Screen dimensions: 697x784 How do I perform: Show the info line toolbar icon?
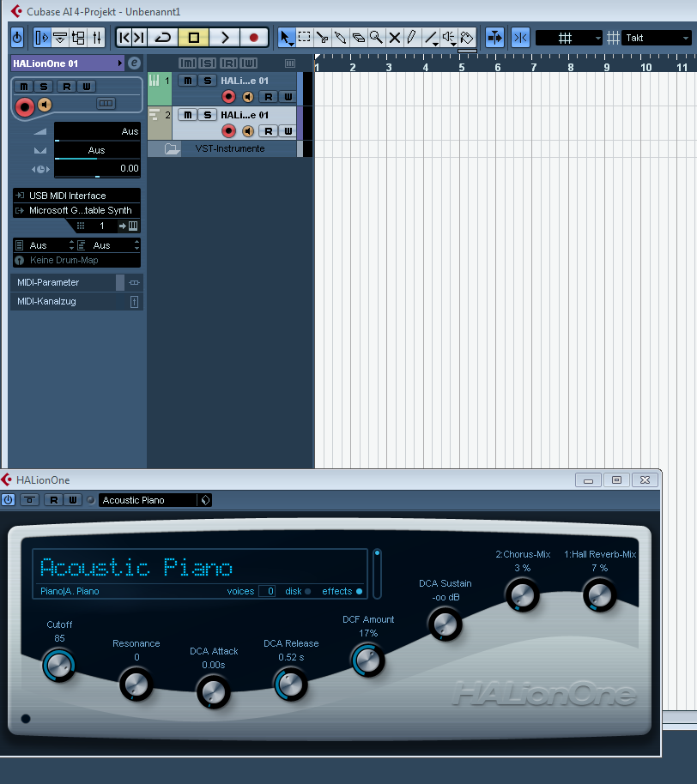pos(60,38)
